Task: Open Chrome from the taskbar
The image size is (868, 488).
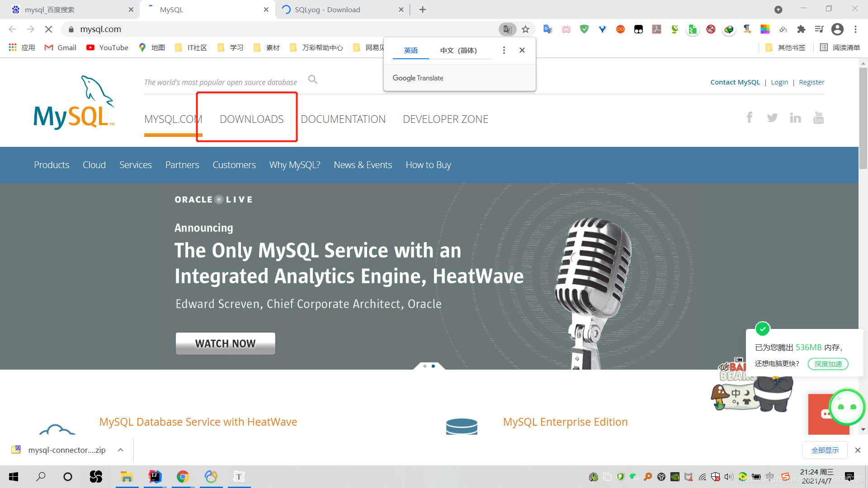Action: coord(183,477)
